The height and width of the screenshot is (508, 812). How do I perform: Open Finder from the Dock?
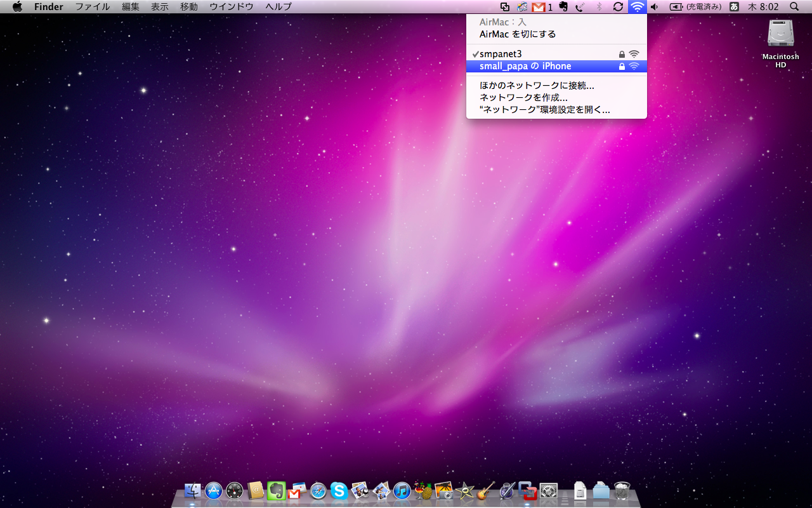pos(193,490)
